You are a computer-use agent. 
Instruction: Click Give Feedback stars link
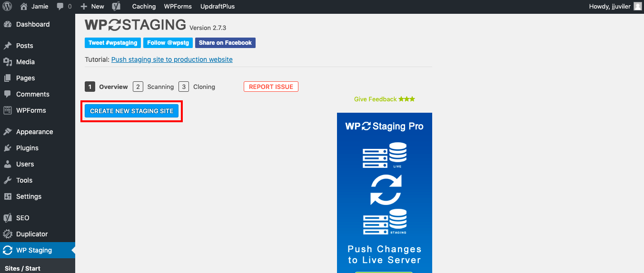385,99
